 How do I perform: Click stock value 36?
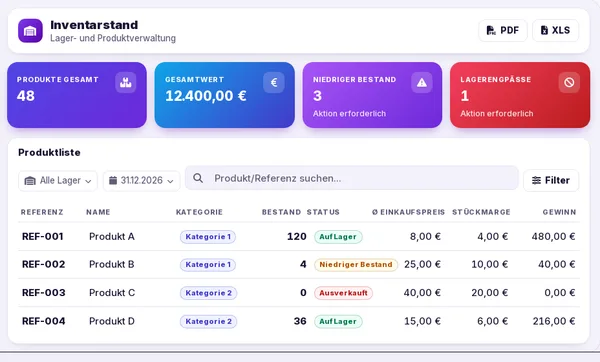[300, 321]
